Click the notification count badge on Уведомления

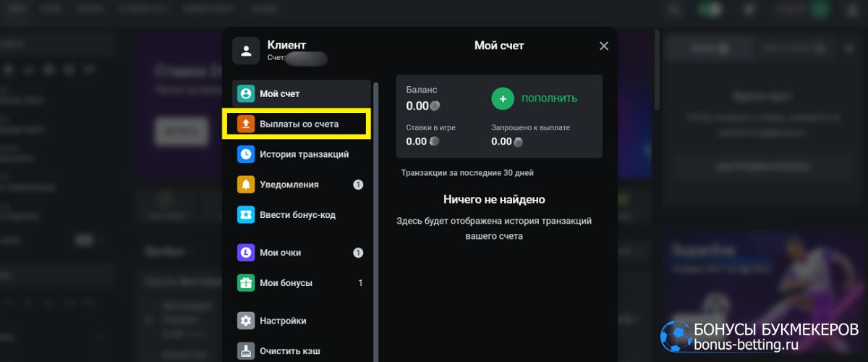(x=358, y=185)
